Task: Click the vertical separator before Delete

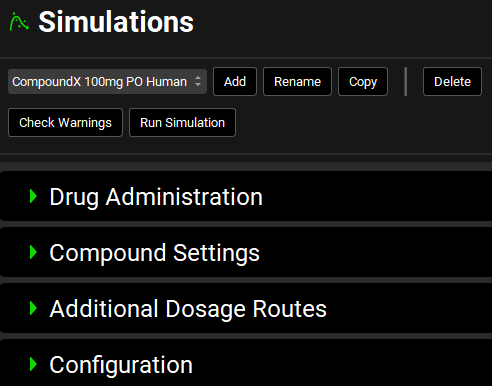Action: 406,82
